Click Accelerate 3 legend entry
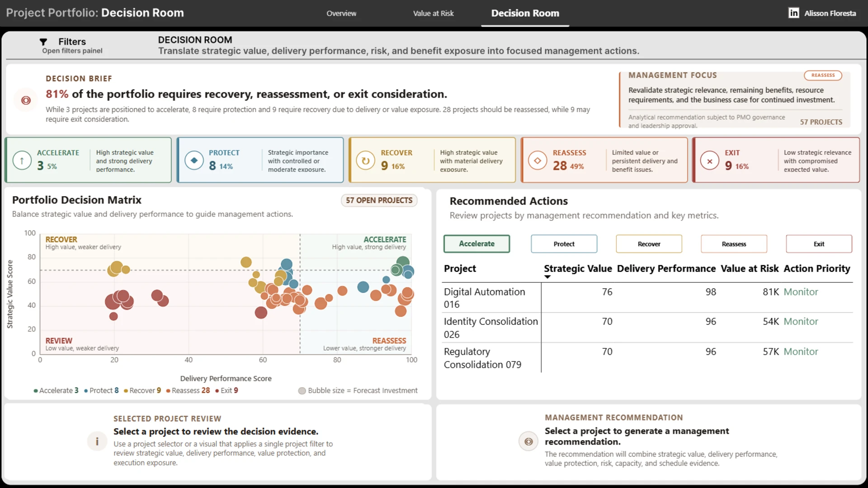The height and width of the screenshot is (488, 868). (x=56, y=390)
